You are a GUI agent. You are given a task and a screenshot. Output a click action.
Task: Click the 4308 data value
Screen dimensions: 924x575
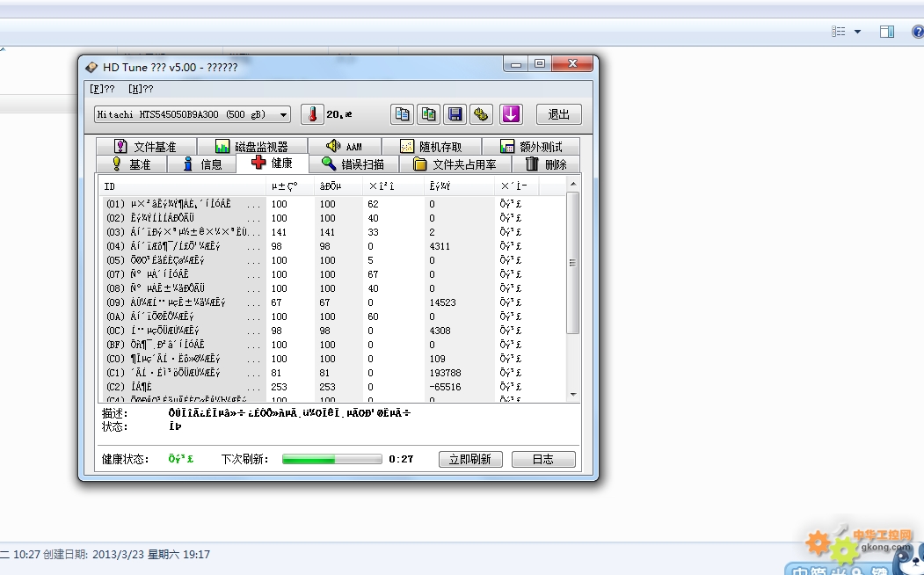440,331
